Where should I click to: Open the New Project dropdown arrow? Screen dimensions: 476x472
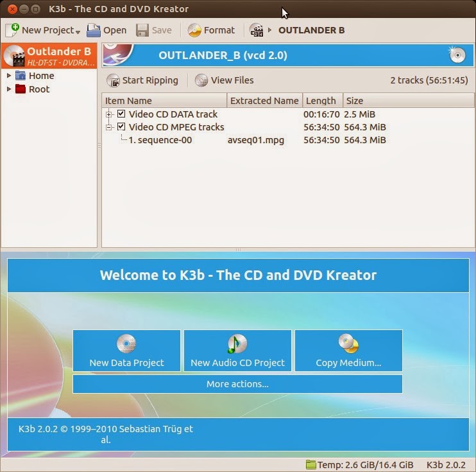[78, 31]
